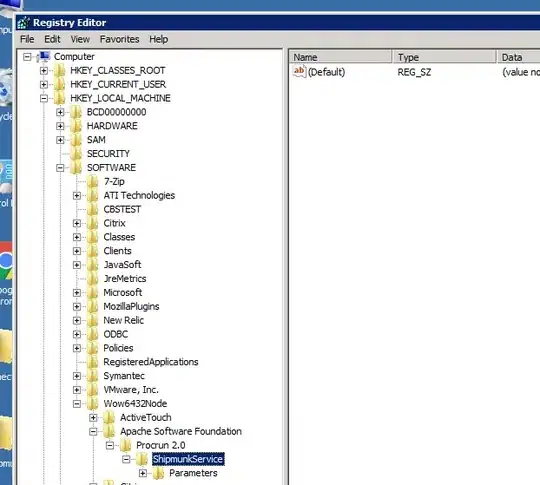This screenshot has height=485, width=540.
Task: Click the Chrome icon on the desktop
Action: 6,262
